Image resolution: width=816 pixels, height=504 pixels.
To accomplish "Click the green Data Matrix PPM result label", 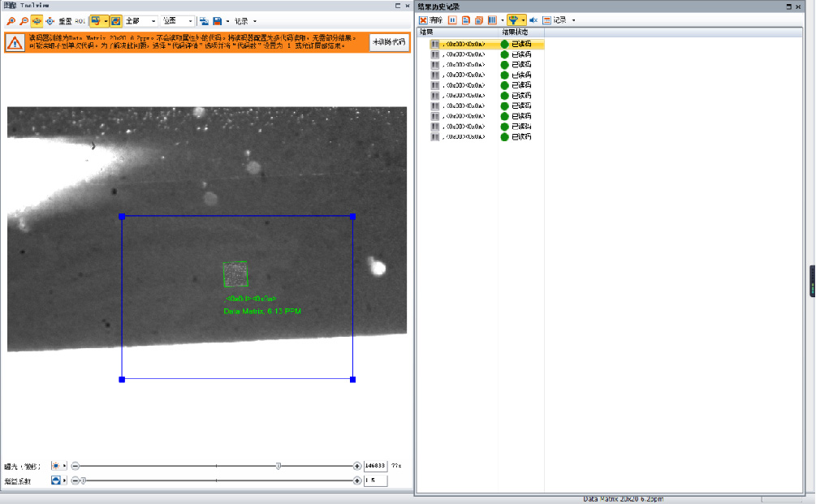I will [262, 311].
